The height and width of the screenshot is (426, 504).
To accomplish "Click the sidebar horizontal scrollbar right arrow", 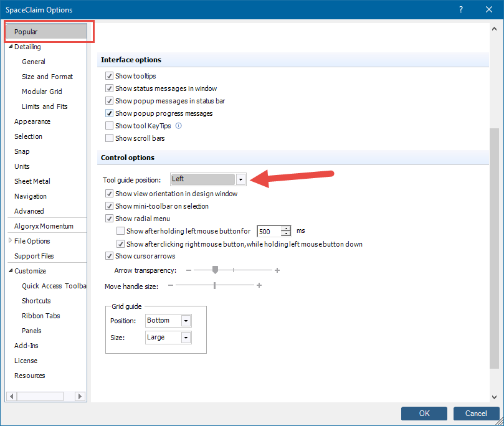I will tap(80, 396).
